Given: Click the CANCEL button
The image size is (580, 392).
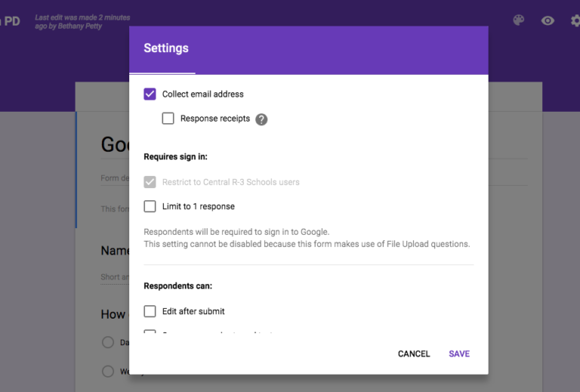Looking at the screenshot, I should pyautogui.click(x=414, y=354).
